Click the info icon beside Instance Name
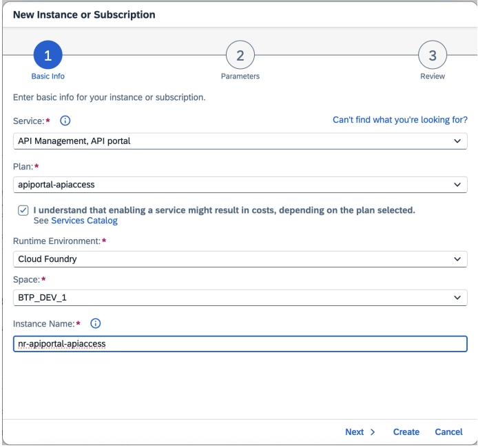 95,323
